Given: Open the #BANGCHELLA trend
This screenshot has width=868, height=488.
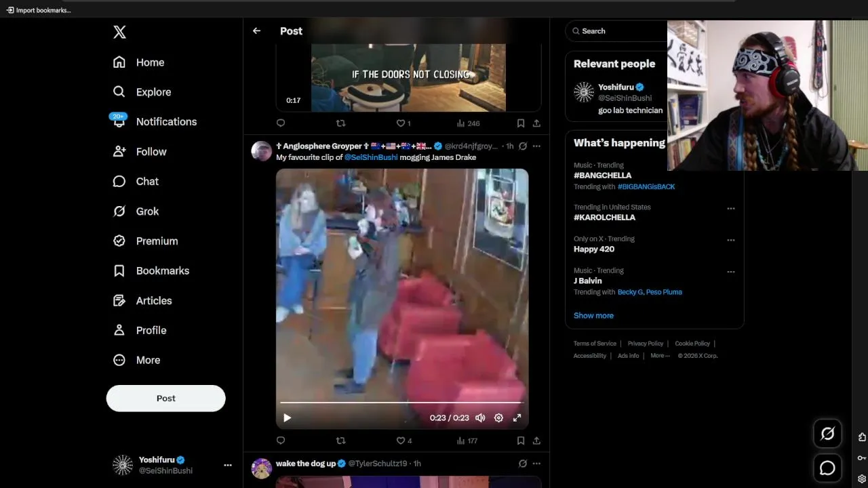Looking at the screenshot, I should tap(602, 176).
